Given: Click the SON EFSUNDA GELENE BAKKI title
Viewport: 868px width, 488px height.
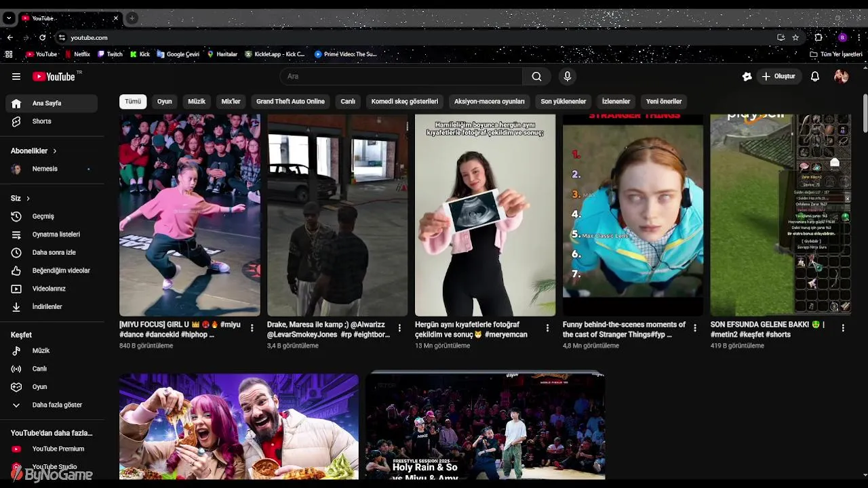Looking at the screenshot, I should [767, 329].
